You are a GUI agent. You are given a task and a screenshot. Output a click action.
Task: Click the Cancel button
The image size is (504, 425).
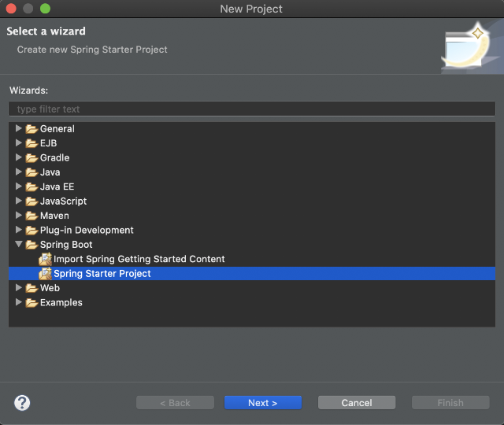(357, 403)
